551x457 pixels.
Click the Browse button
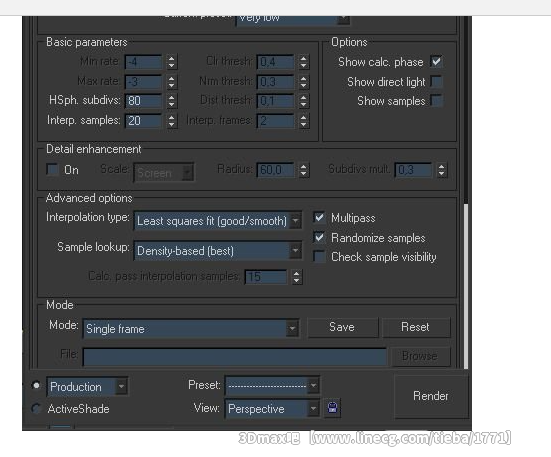coord(421,357)
